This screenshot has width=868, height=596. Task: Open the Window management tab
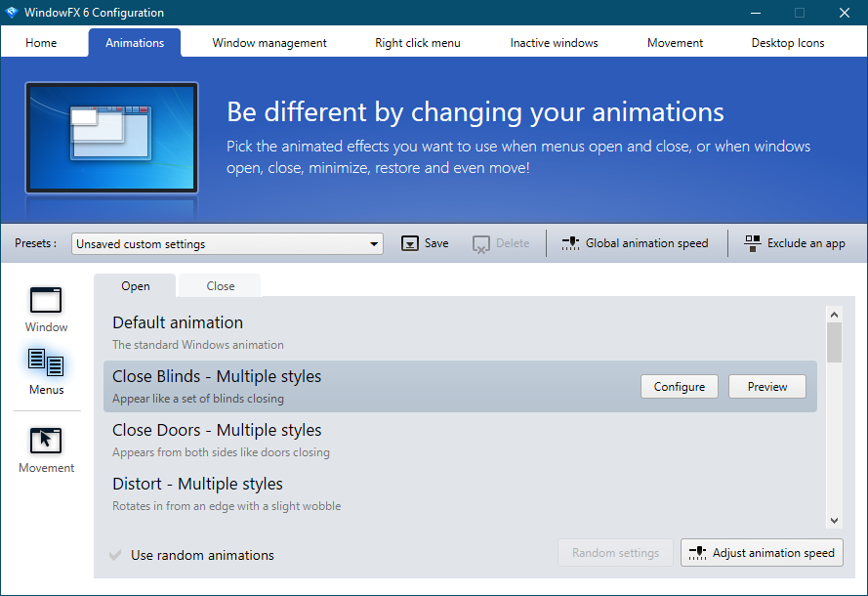[269, 43]
